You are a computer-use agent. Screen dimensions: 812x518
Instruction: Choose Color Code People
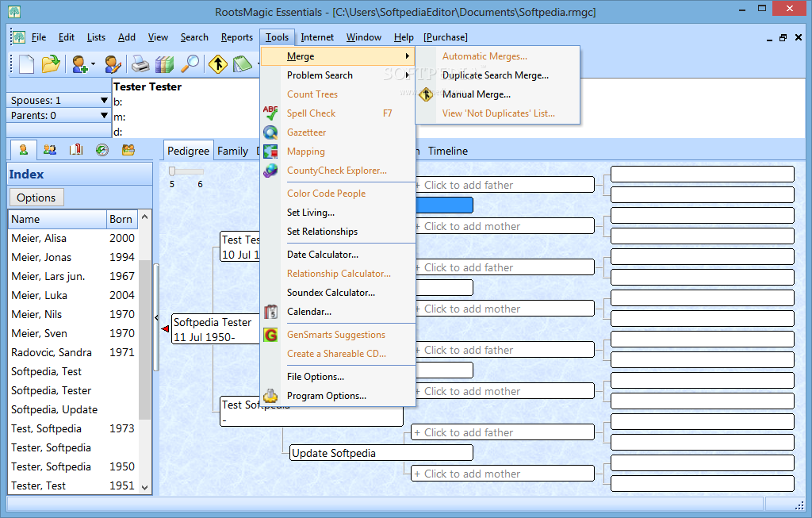326,194
